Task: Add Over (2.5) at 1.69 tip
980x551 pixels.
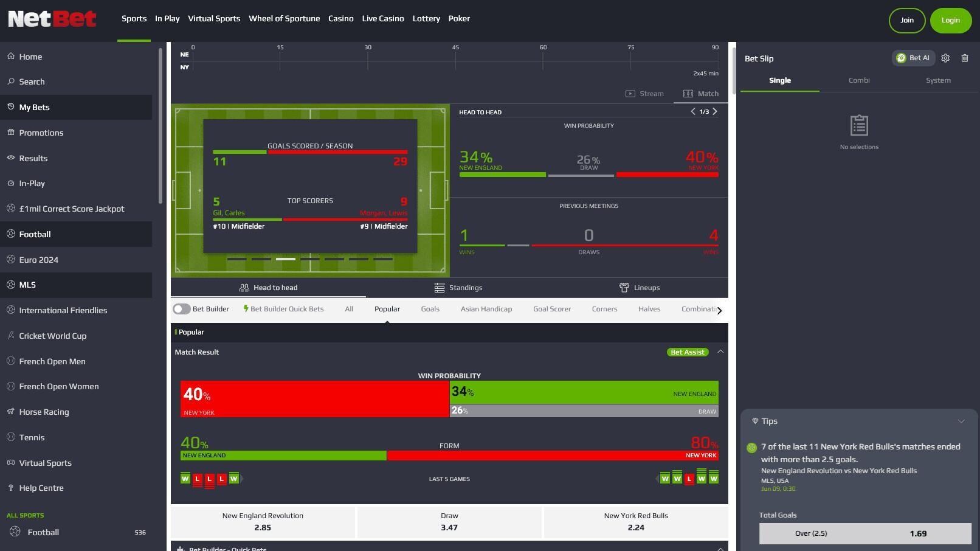Action: coord(865,533)
